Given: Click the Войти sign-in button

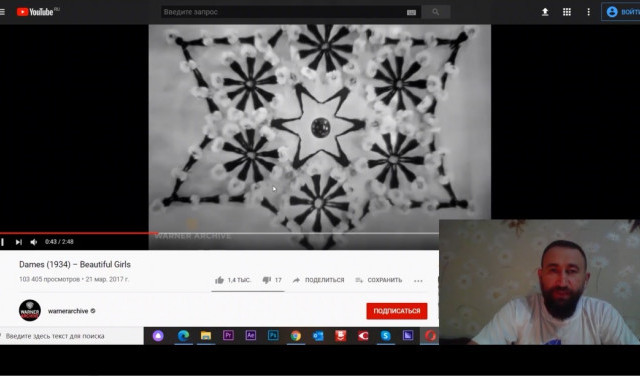Looking at the screenshot, I should coord(621,12).
